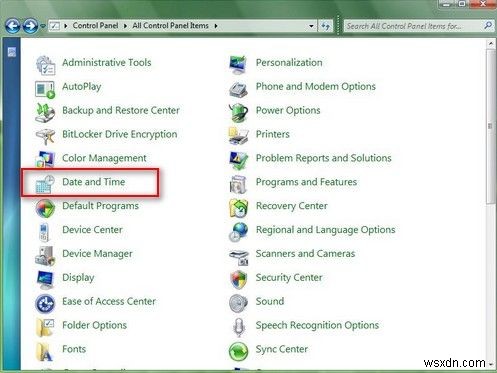
Task: Open the AutoPlay icon
Action: [x=45, y=89]
